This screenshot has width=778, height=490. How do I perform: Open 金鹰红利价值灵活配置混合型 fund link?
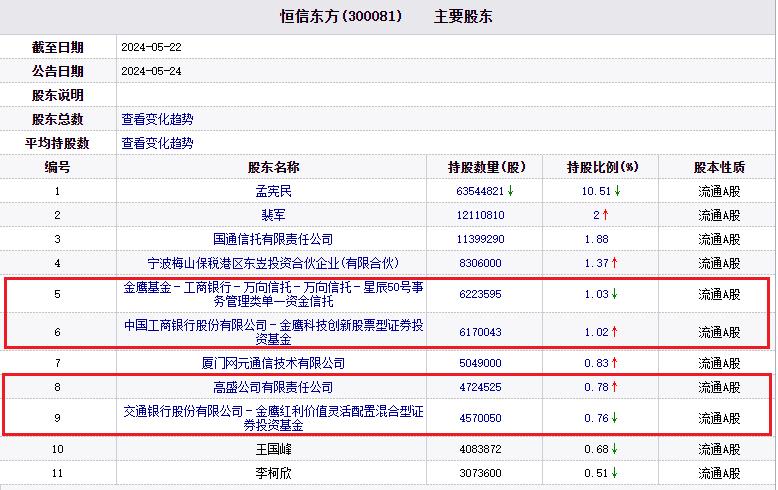tap(273, 418)
